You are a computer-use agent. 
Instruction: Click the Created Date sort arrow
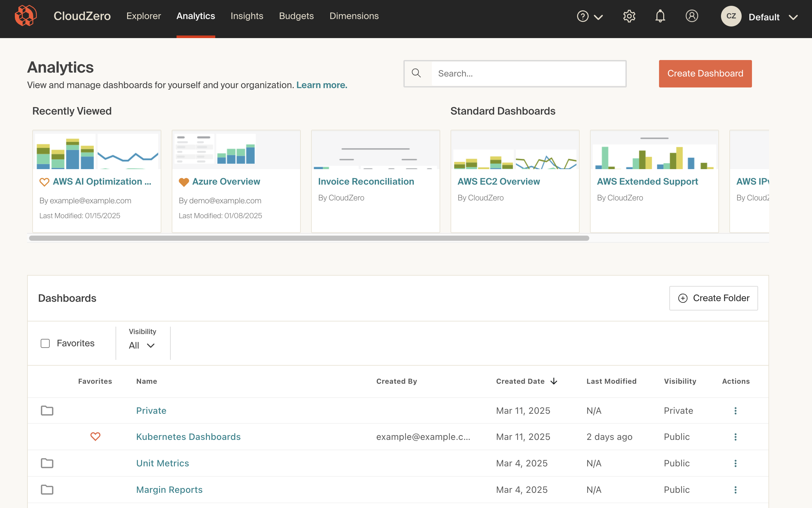click(x=554, y=381)
